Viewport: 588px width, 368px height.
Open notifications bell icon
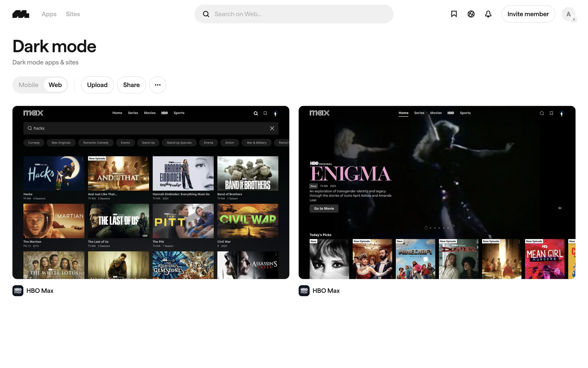(x=488, y=14)
